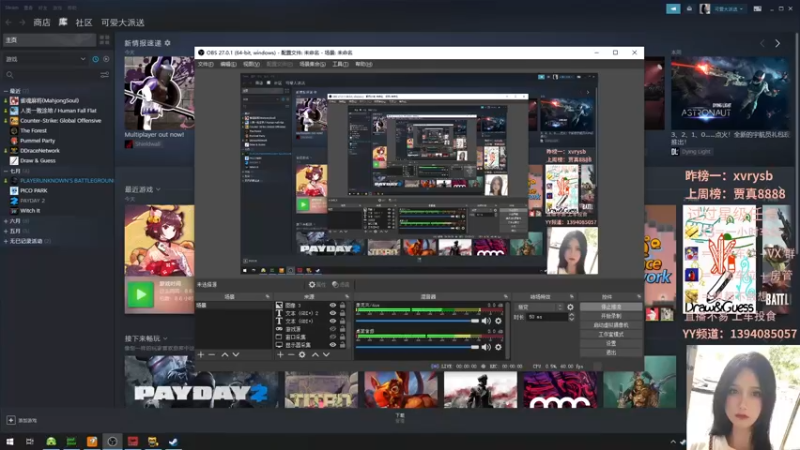Open OBS 设置 settings button
Image resolution: width=800 pixels, height=450 pixels.
click(611, 343)
